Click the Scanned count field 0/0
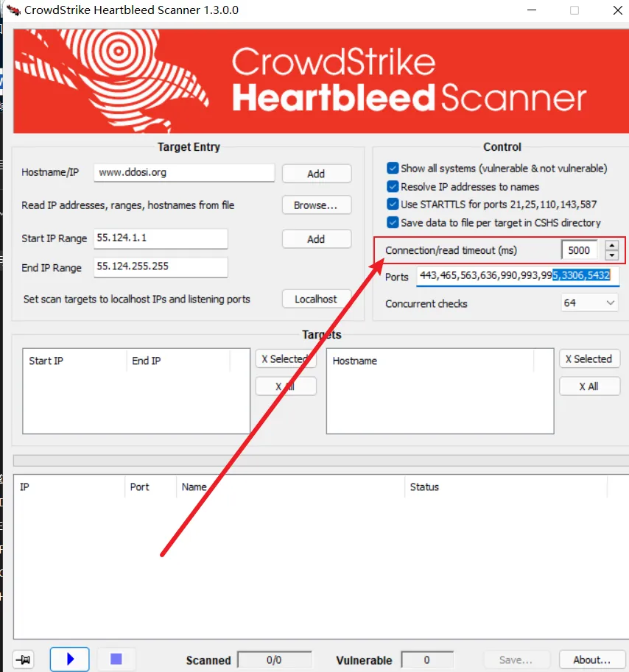The height and width of the screenshot is (672, 629). coord(275,659)
